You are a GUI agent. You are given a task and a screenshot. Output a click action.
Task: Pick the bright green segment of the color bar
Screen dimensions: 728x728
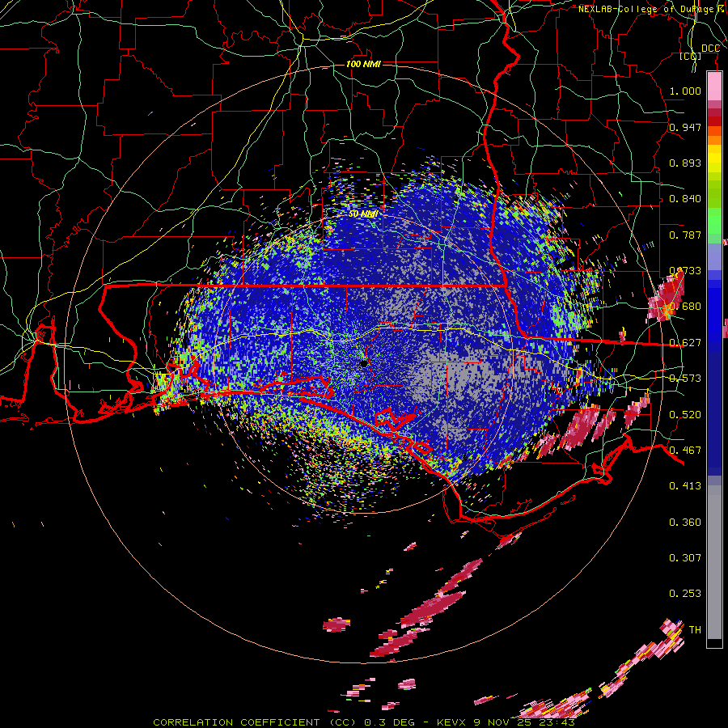[714, 221]
